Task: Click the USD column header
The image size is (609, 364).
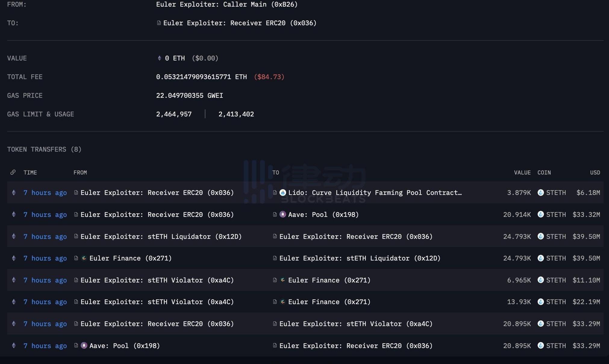Action: [x=595, y=172]
